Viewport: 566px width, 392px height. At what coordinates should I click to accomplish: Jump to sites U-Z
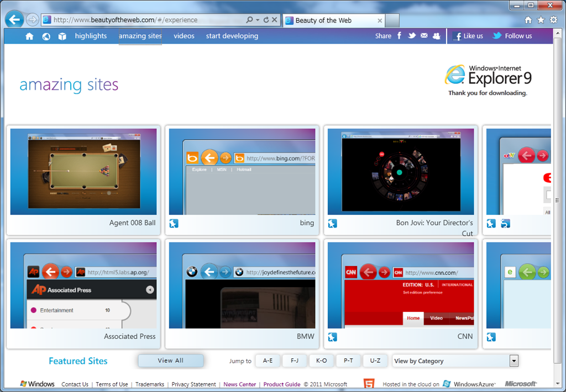(375, 361)
